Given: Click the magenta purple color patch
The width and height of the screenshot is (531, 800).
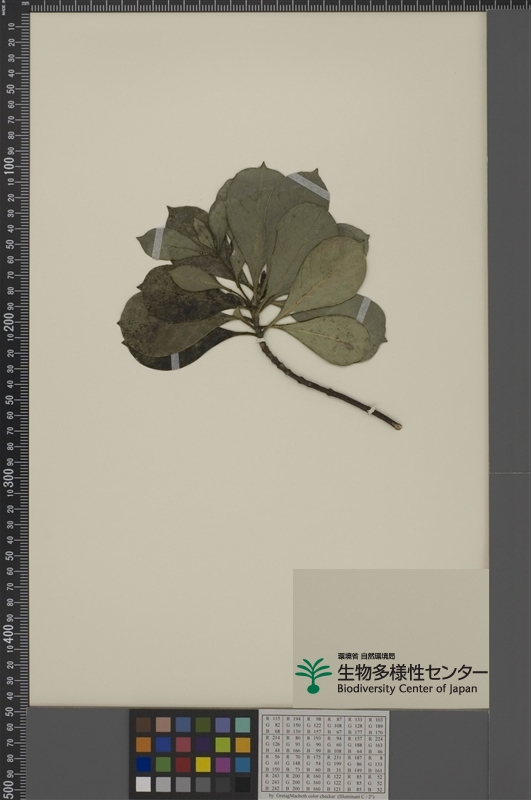Looking at the screenshot, I should [223, 764].
